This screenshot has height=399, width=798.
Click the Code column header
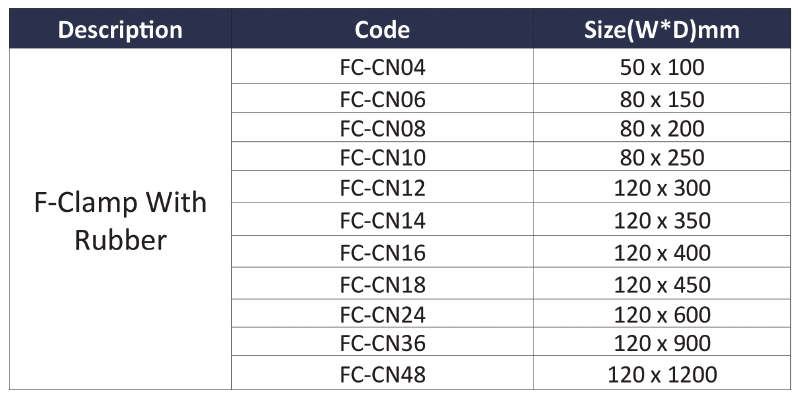[382, 29]
